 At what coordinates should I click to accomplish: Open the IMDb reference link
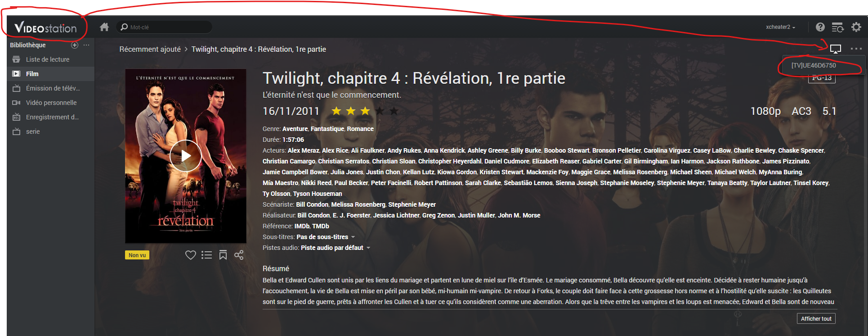(x=302, y=226)
